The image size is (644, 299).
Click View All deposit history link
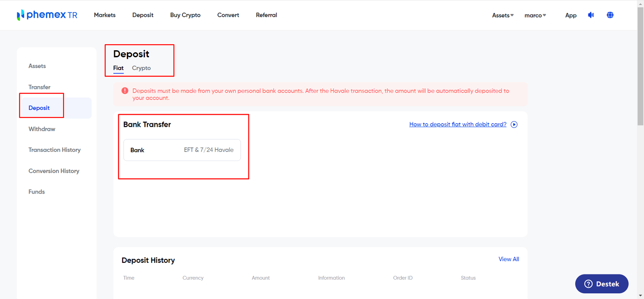coord(509,259)
